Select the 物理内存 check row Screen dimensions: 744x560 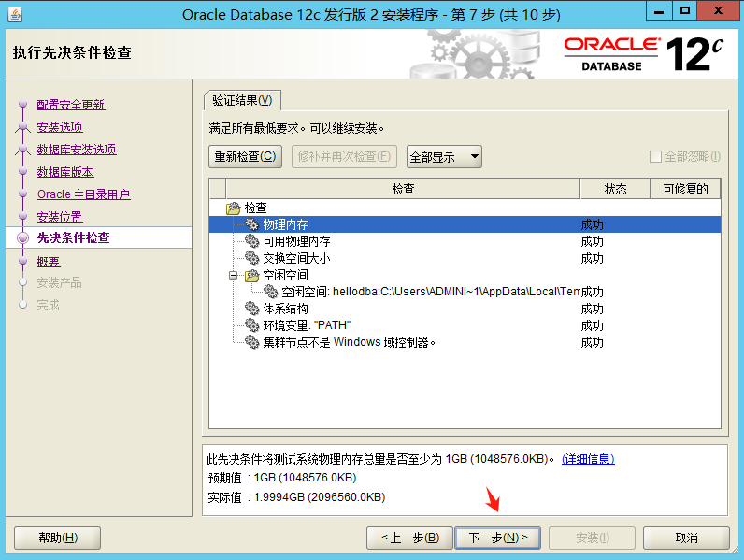(x=465, y=224)
